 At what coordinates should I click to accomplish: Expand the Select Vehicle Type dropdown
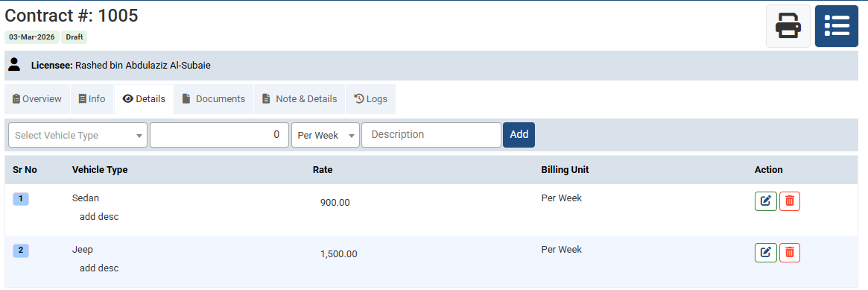coord(78,135)
